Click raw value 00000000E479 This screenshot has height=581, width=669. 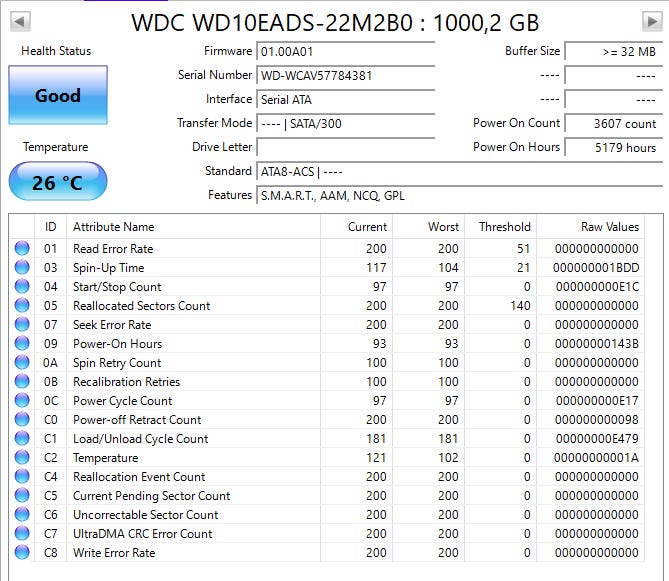pyautogui.click(x=597, y=438)
